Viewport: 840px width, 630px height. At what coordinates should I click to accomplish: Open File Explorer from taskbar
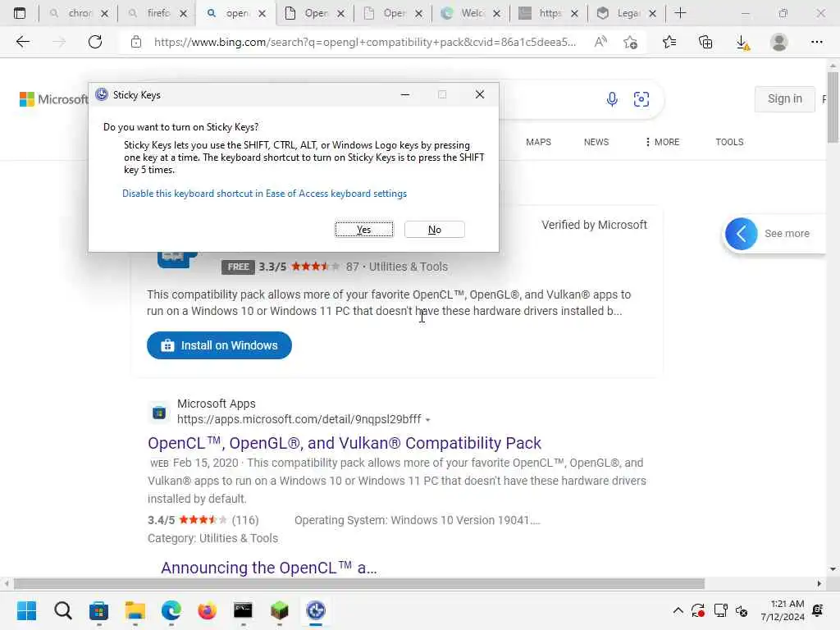[135, 610]
